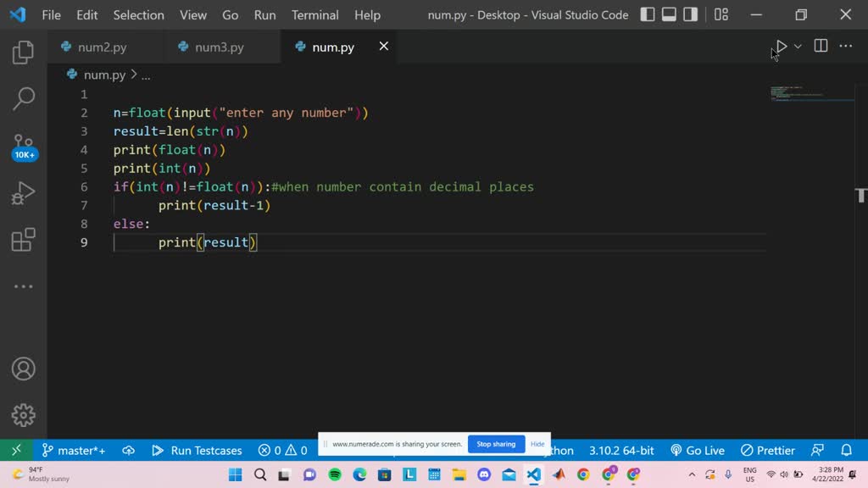Show notifications via the bell icon
Viewport: 868px width, 488px height.
(x=846, y=450)
